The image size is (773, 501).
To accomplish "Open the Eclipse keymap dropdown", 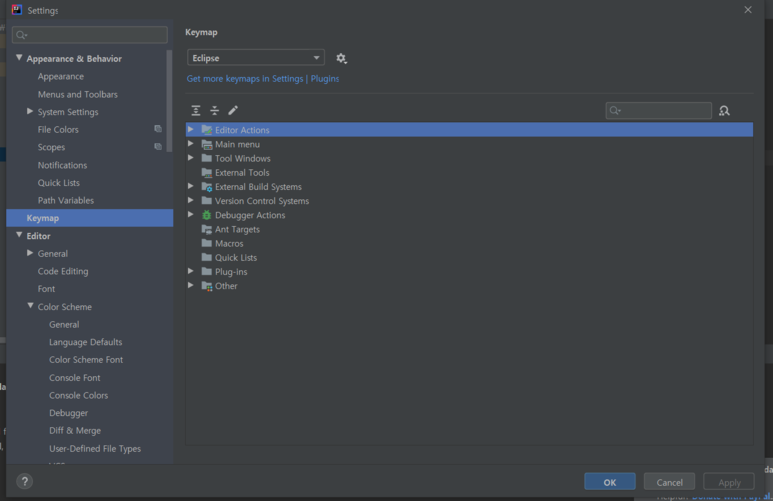I will [256, 58].
